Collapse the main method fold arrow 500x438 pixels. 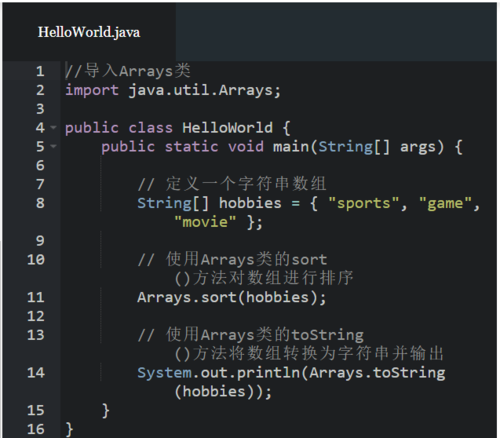pos(53,146)
